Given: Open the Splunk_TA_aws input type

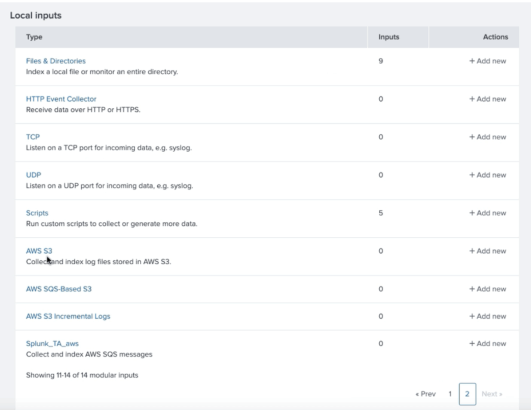Looking at the screenshot, I should (53, 343).
